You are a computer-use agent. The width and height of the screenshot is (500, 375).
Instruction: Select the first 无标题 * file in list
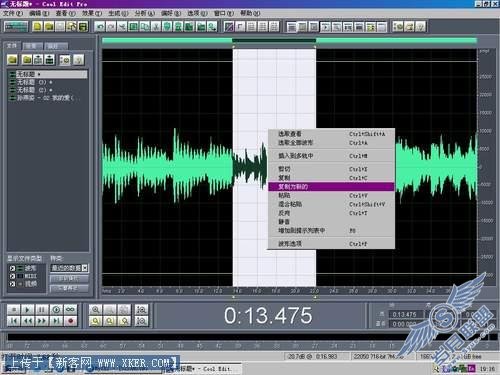[x=48, y=74]
